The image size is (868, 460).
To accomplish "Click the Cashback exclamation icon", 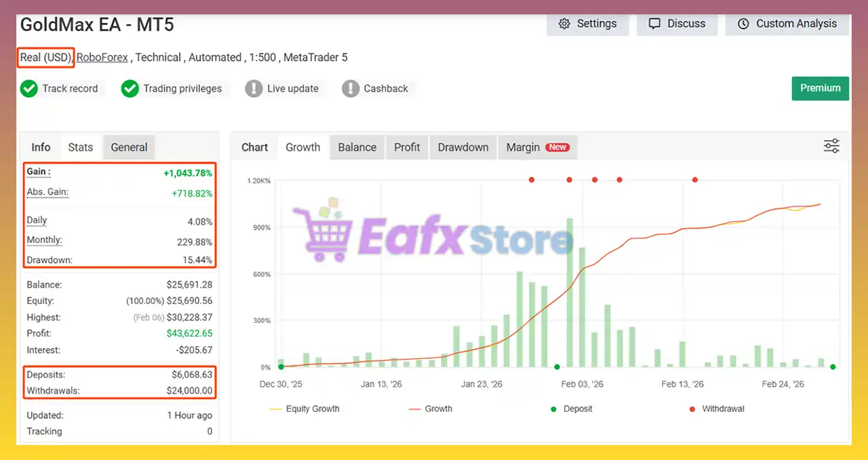I will click(351, 89).
